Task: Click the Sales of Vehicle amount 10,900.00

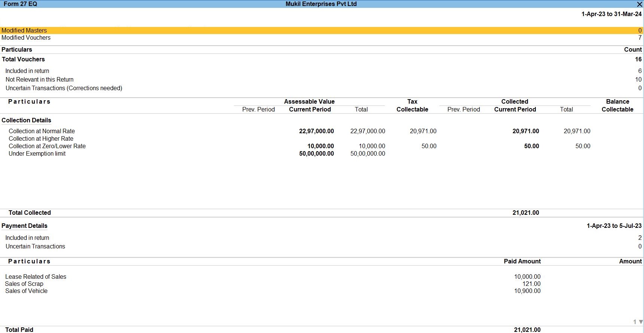Action: [527, 291]
